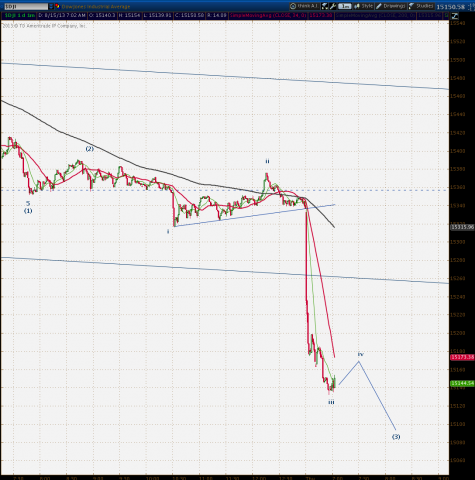Image resolution: width=475 pixels, height=480 pixels.
Task: Click the $DJI symbol input field
Action: click(x=26, y=6)
